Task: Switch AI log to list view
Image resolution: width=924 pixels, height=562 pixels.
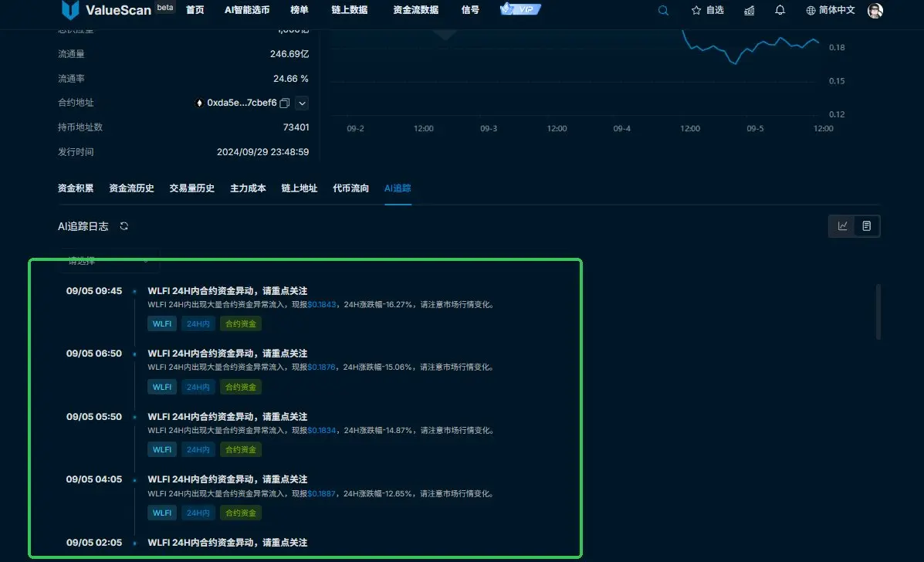Action: click(x=866, y=226)
